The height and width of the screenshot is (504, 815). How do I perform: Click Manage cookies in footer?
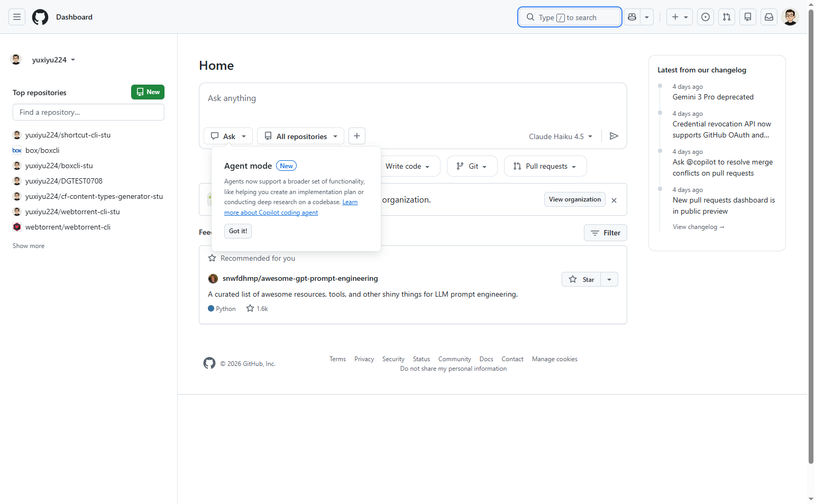click(555, 359)
